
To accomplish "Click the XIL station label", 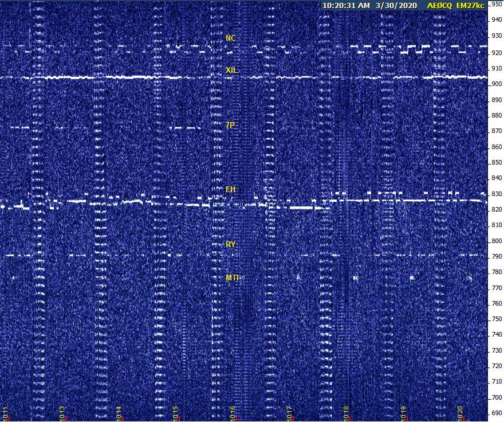I will point(231,71).
